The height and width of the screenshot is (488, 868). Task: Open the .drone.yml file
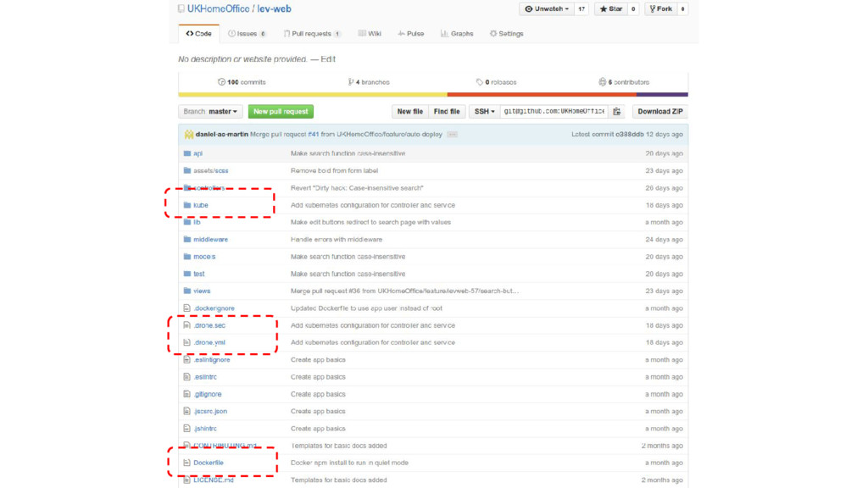(x=209, y=342)
